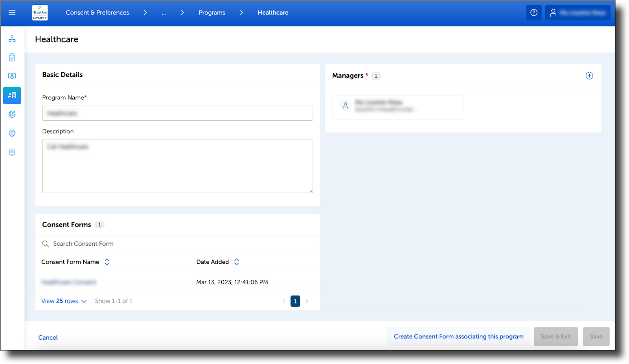Screen dimensions: 629x364
Task: Open Settings via the sidebar gear icon
Action: 12,152
